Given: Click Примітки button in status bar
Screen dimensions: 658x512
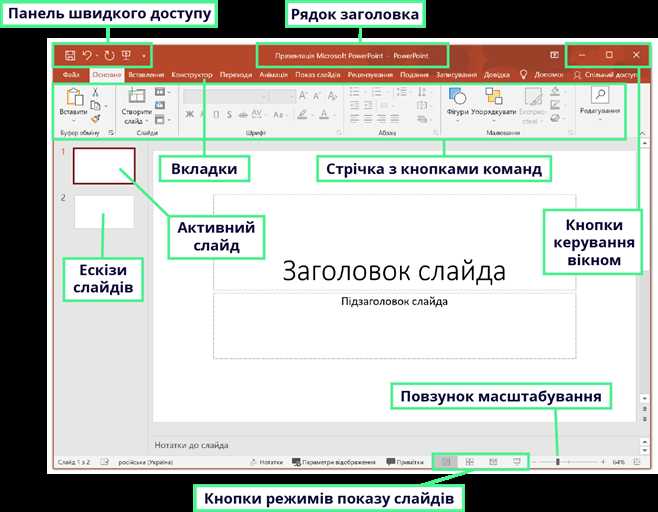Looking at the screenshot, I should click(405, 462).
